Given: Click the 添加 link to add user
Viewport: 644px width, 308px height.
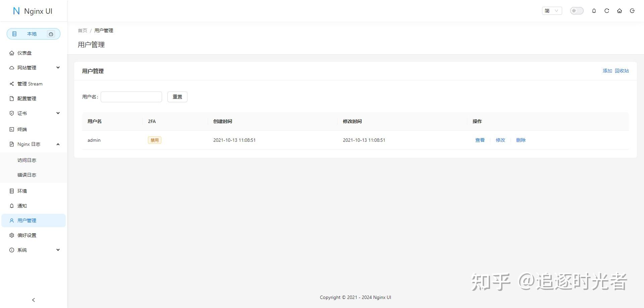Looking at the screenshot, I should 607,71.
